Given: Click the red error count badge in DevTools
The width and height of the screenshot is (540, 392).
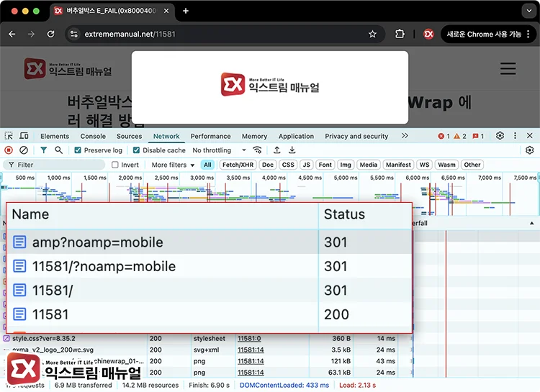Looking at the screenshot, I should 444,136.
